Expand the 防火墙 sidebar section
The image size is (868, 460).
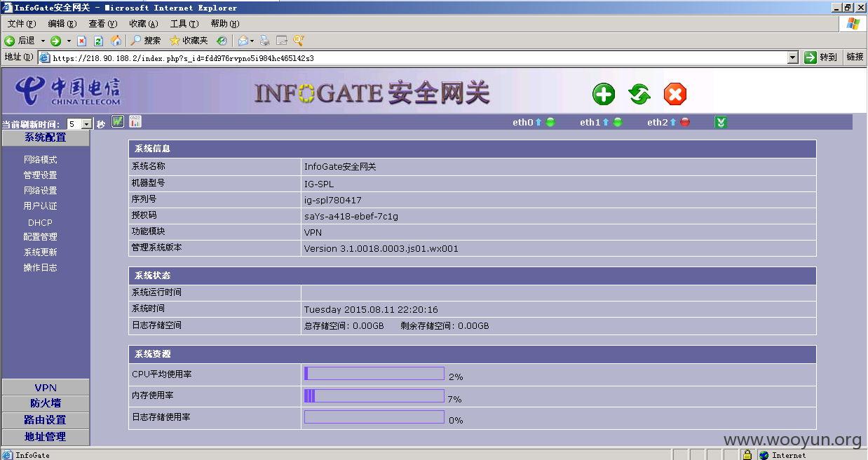46,403
